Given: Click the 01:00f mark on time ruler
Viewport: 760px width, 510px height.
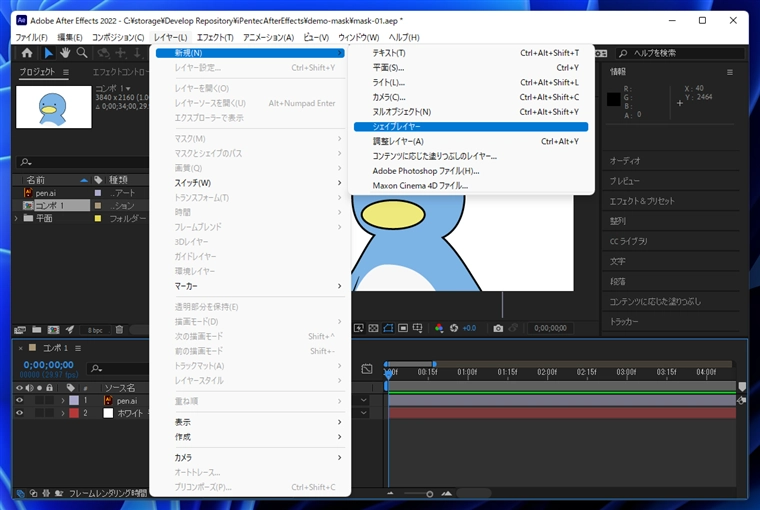Looking at the screenshot, I should pyautogui.click(x=467, y=372).
